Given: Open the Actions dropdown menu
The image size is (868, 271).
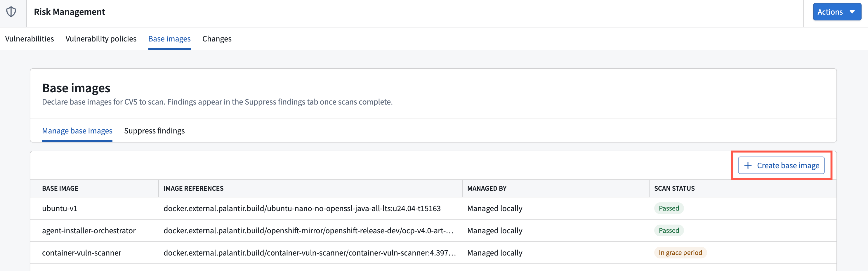Looking at the screenshot, I should pos(837,12).
